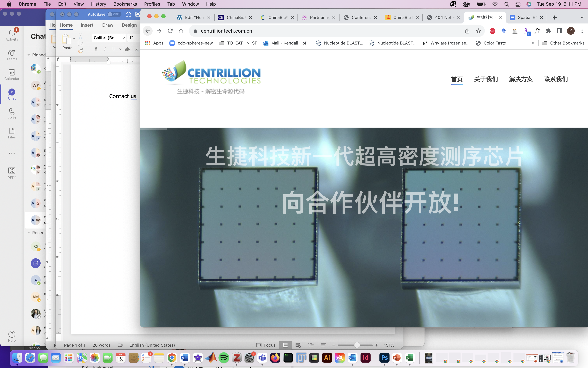Open Files in Teams sidebar
This screenshot has height=368, width=588.
click(12, 133)
